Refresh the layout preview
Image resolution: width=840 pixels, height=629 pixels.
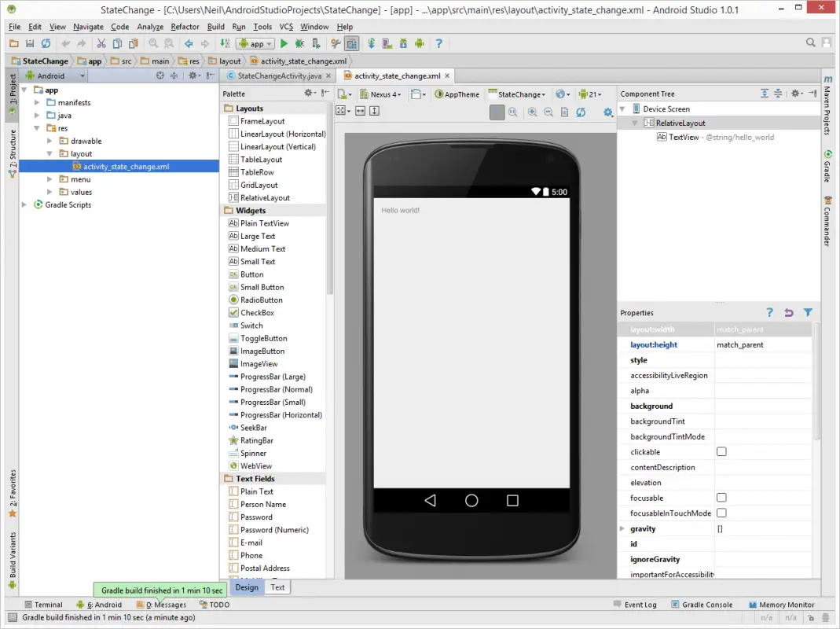pyautogui.click(x=581, y=112)
